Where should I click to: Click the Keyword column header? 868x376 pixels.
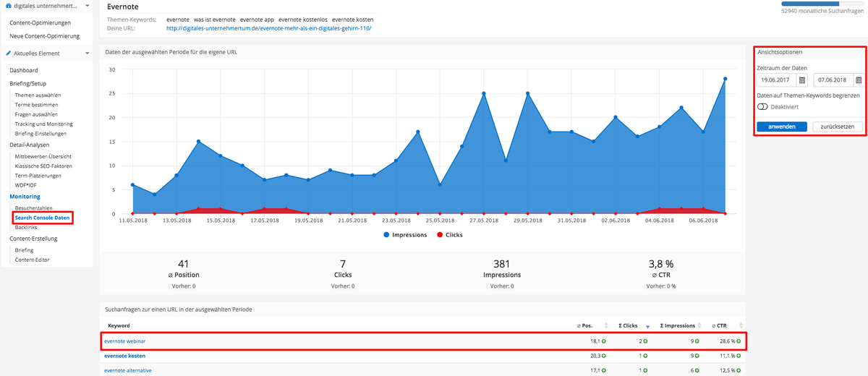pos(119,326)
